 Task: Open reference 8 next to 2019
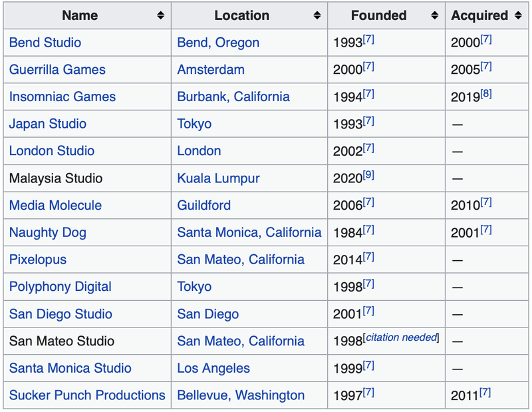pyautogui.click(x=486, y=95)
